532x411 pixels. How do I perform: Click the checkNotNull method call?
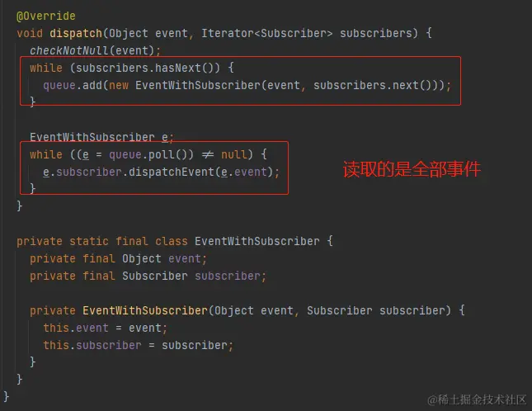click(x=68, y=50)
